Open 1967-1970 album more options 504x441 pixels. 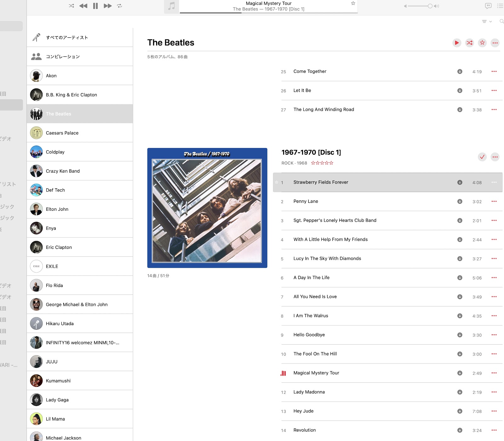pos(495,157)
